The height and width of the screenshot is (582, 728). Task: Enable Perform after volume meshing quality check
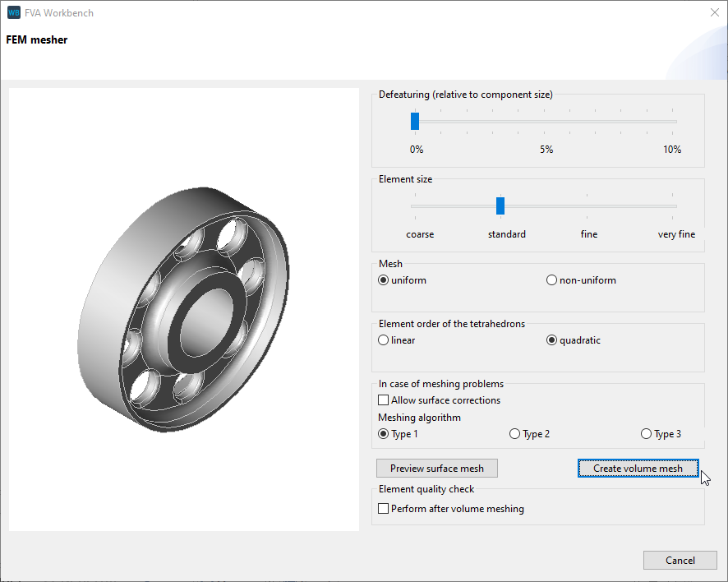pos(383,508)
